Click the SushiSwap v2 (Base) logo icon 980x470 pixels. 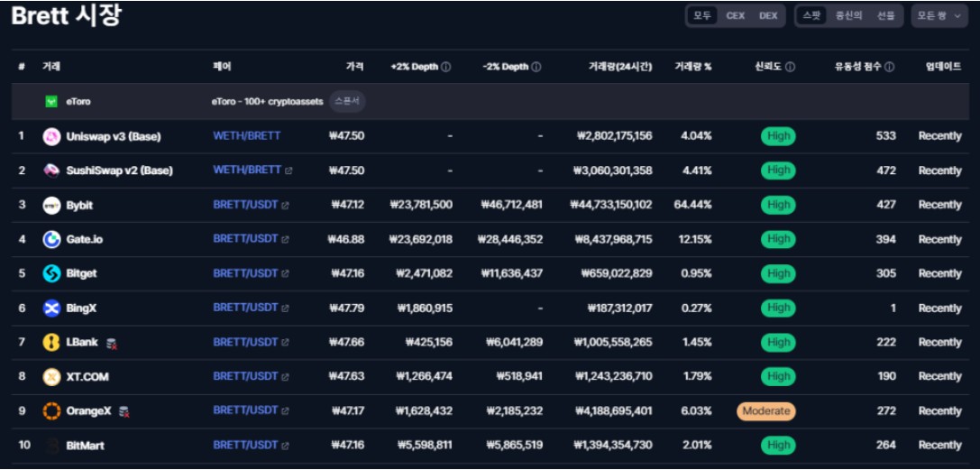(x=51, y=170)
